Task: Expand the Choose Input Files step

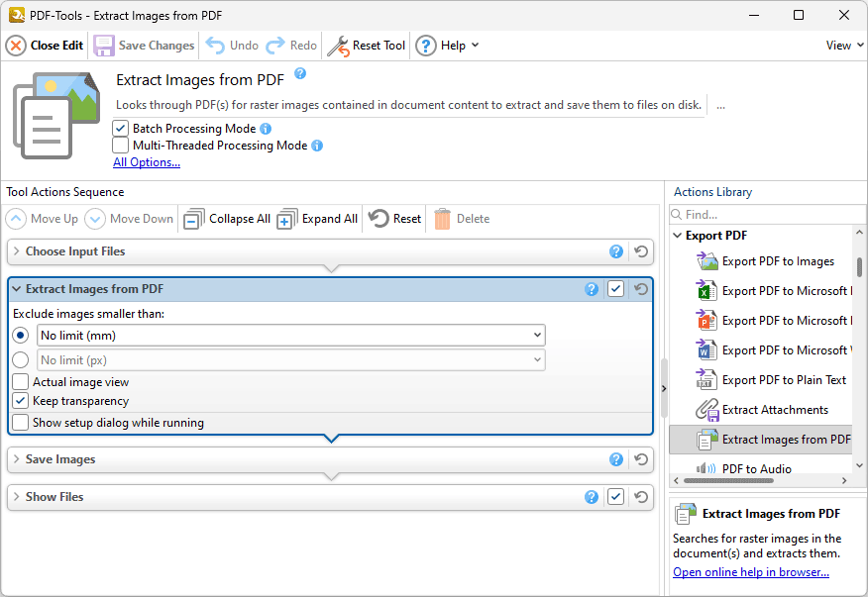Action: [17, 251]
